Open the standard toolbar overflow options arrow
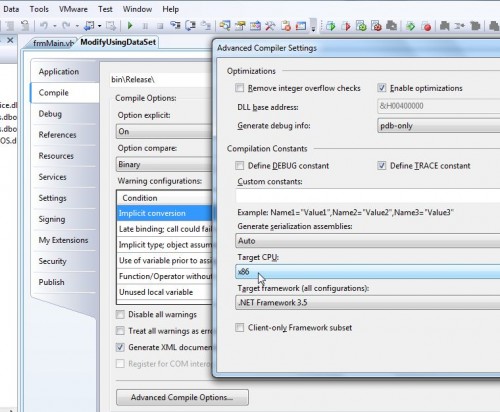This screenshot has width=500, height=412. pos(313,25)
